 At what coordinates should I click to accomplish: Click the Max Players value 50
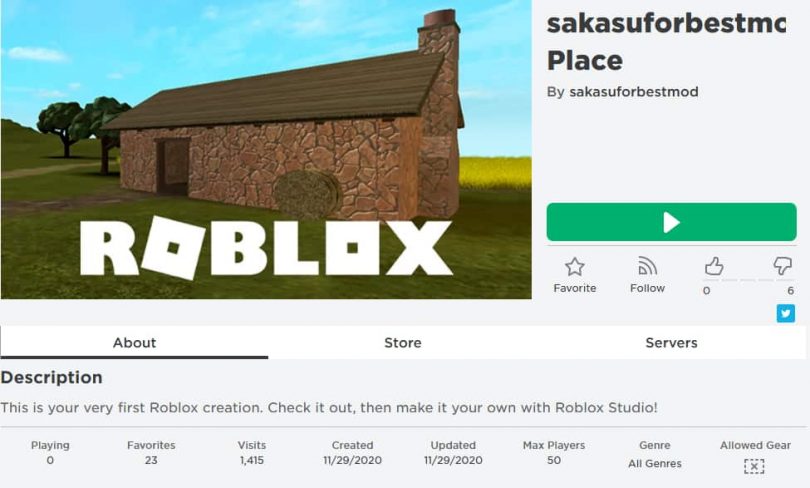[x=554, y=461]
